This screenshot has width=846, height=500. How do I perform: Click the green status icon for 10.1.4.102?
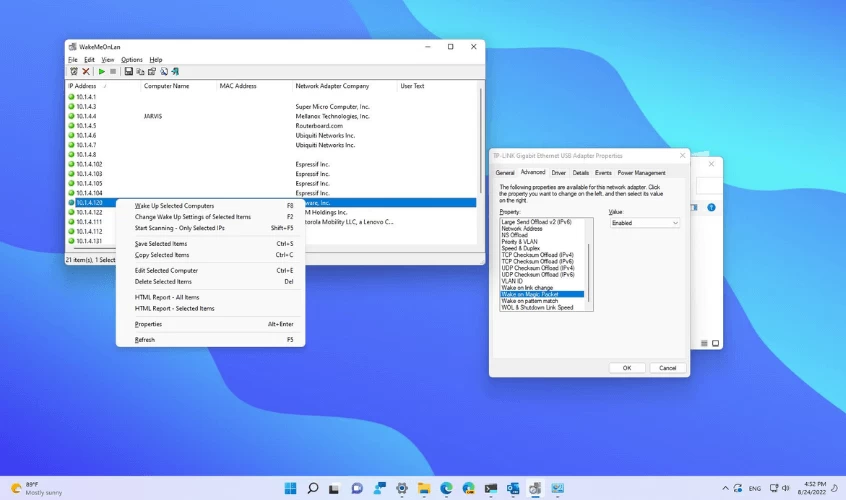point(71,164)
